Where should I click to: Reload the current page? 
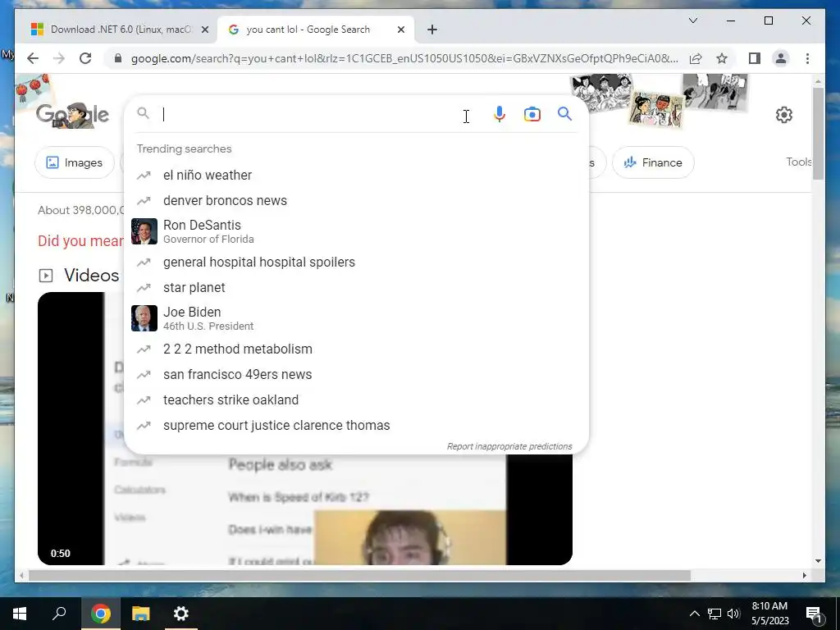click(x=85, y=58)
